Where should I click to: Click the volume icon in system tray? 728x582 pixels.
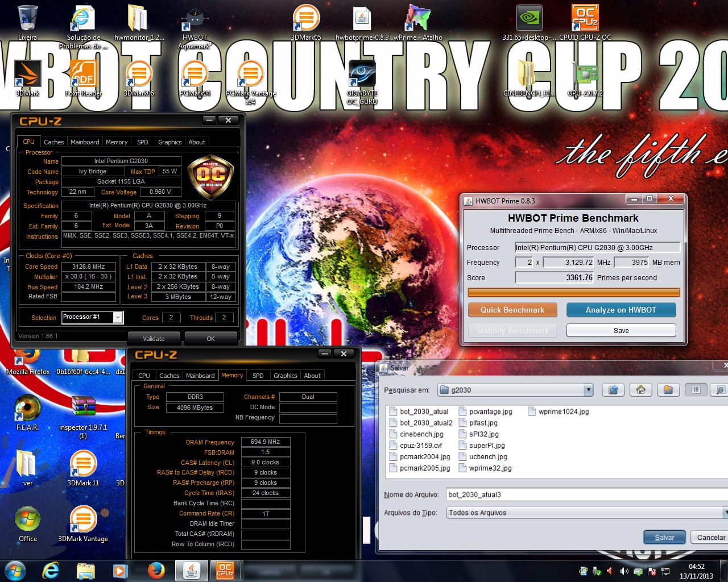[624, 571]
